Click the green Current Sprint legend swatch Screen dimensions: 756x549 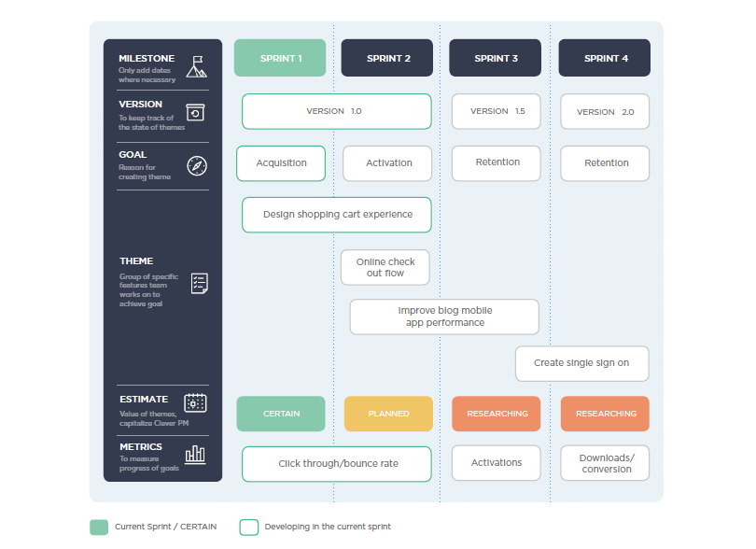(99, 528)
